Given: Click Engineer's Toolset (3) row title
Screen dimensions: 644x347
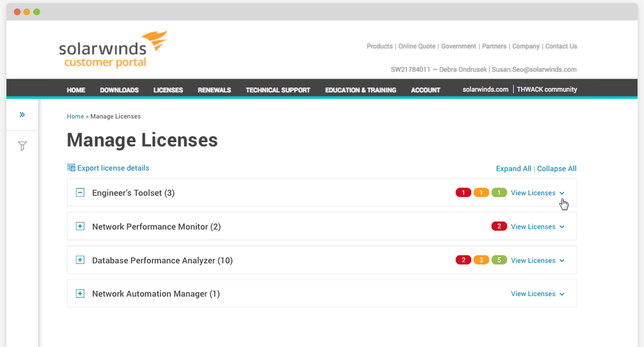Looking at the screenshot, I should click(133, 192).
